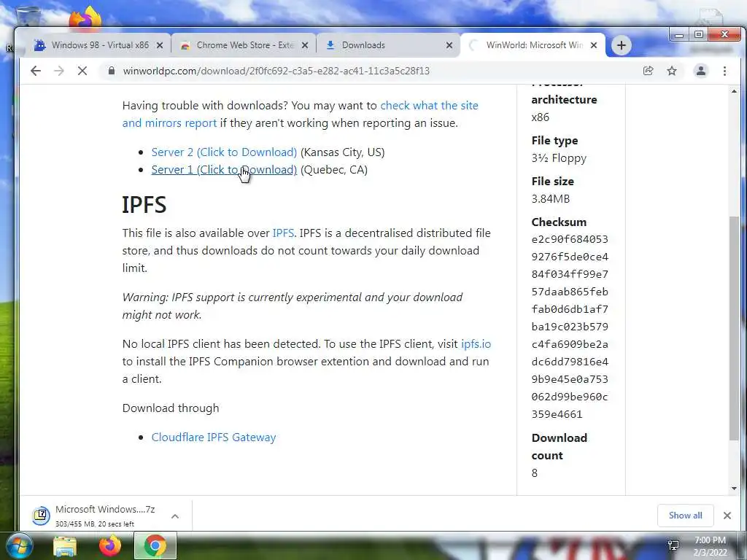Switch to the Downloads tab
This screenshot has width=747, height=560.
click(x=388, y=45)
